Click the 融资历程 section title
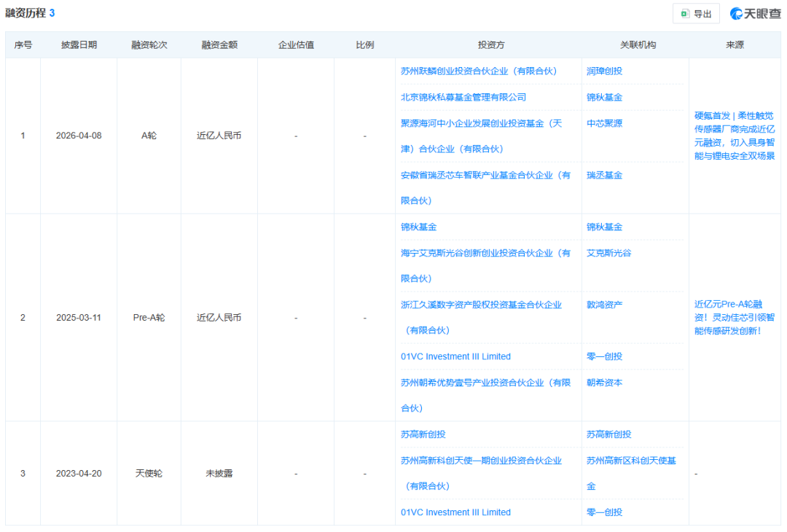Viewport: 787px width, 532px height. click(26, 13)
